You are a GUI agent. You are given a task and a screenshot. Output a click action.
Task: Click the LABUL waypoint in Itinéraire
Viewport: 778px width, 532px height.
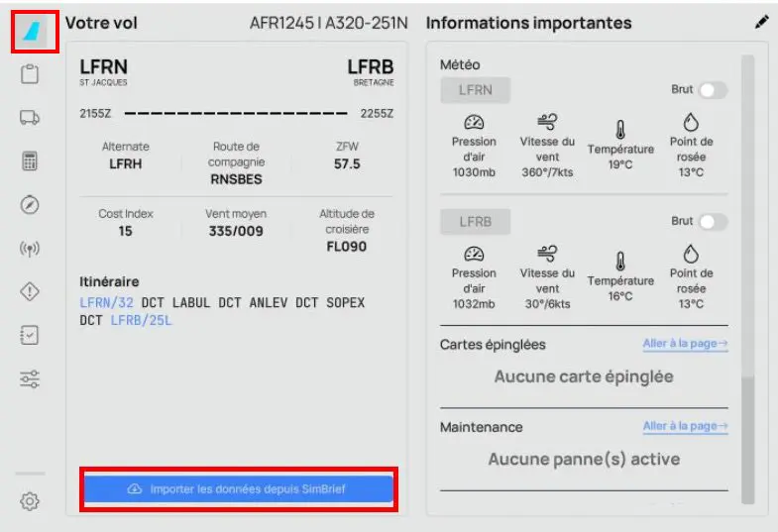point(191,302)
